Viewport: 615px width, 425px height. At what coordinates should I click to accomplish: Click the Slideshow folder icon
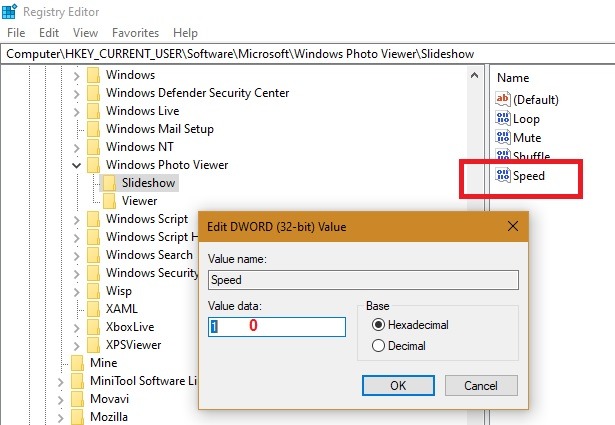(109, 183)
